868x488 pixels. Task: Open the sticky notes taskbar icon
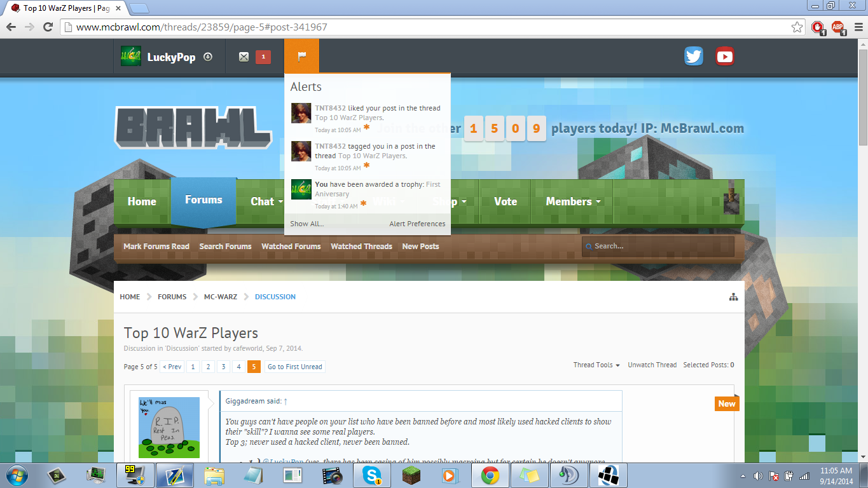click(529, 475)
